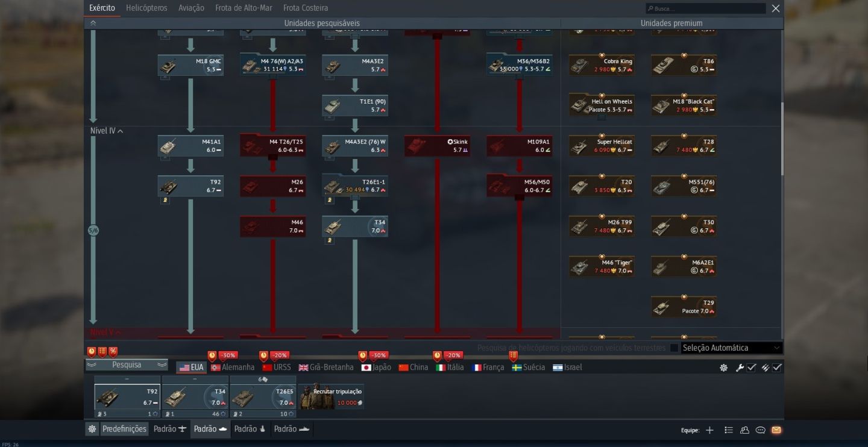Switch to the Aviação tab
This screenshot has height=447, width=868.
(x=191, y=8)
